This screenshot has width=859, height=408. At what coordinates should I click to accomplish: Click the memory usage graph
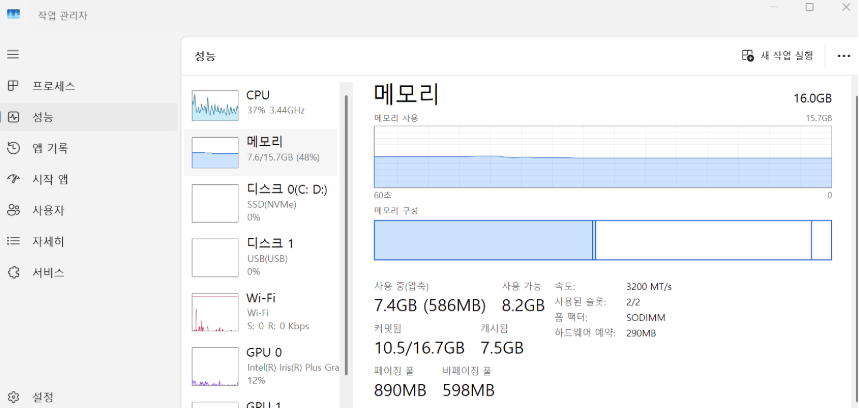point(603,157)
